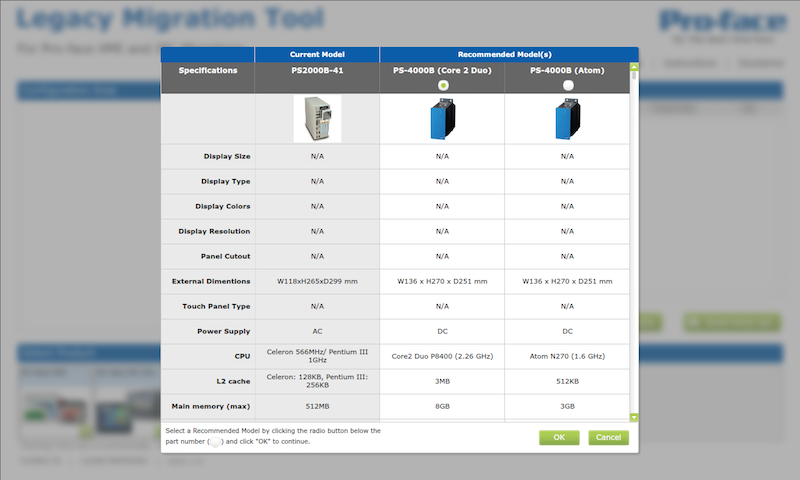The height and width of the screenshot is (480, 800).
Task: Click the table's vertical scrollbar thumb
Action: coord(634,75)
